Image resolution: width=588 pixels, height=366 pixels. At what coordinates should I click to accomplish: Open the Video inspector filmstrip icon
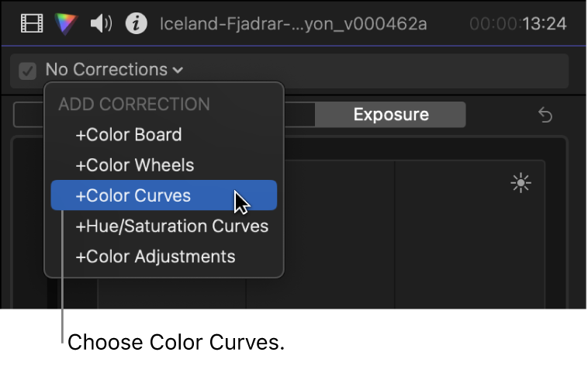32,24
